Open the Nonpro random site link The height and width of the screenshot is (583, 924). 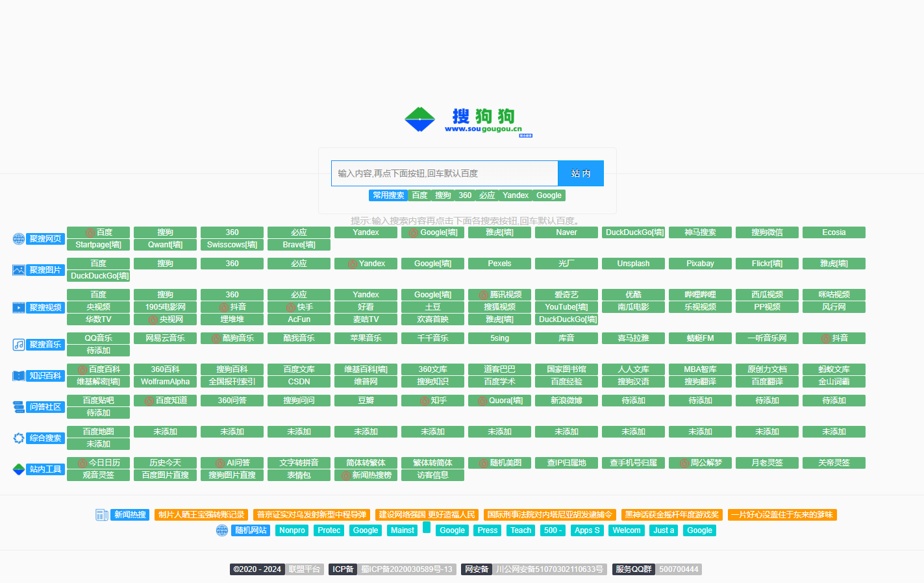pos(292,530)
